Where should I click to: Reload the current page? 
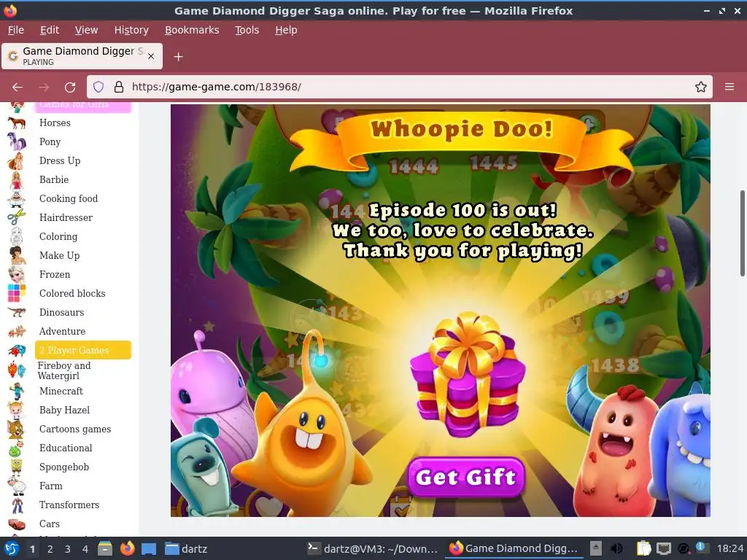[70, 87]
